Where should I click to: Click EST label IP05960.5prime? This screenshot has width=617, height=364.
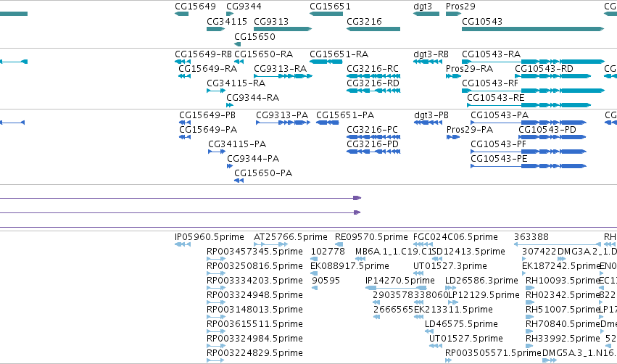click(210, 237)
